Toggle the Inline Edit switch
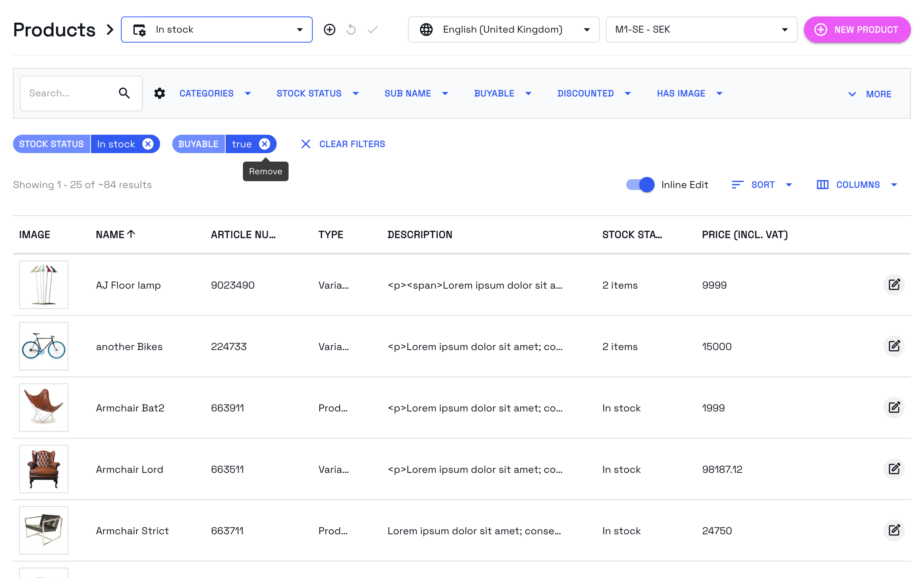The width and height of the screenshot is (924, 578). click(640, 185)
